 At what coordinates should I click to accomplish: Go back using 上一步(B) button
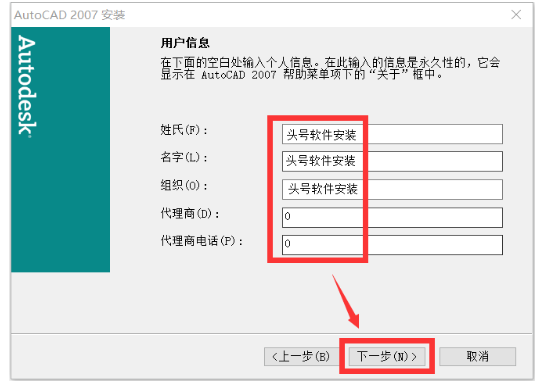pos(301,356)
